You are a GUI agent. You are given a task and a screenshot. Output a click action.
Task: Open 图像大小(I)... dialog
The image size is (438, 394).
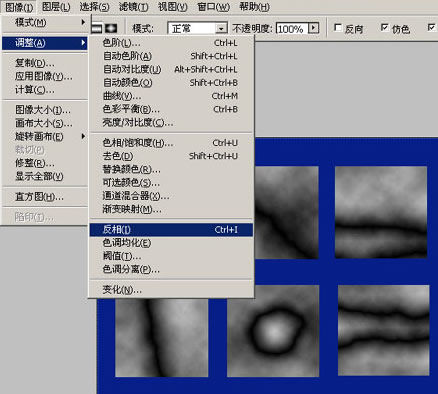pyautogui.click(x=45, y=110)
